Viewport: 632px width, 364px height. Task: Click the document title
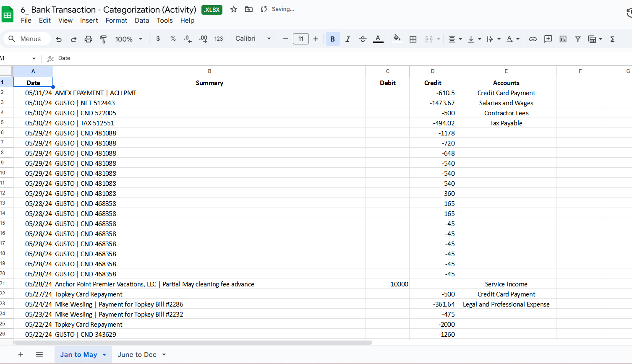108,9
